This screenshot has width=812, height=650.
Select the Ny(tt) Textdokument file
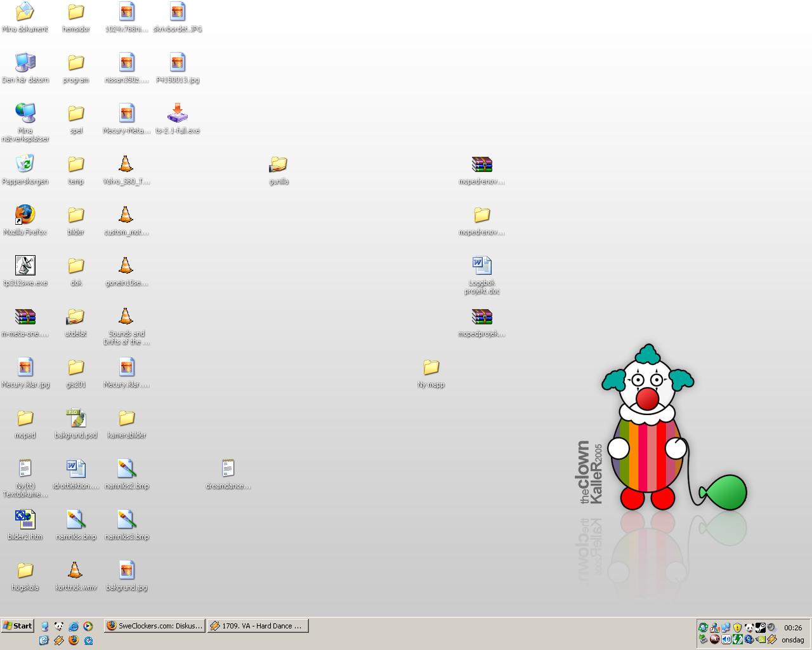pos(25,477)
